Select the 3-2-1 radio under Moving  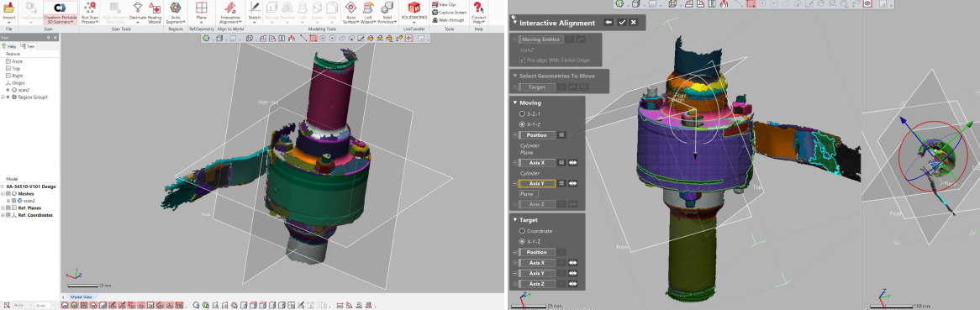523,114
